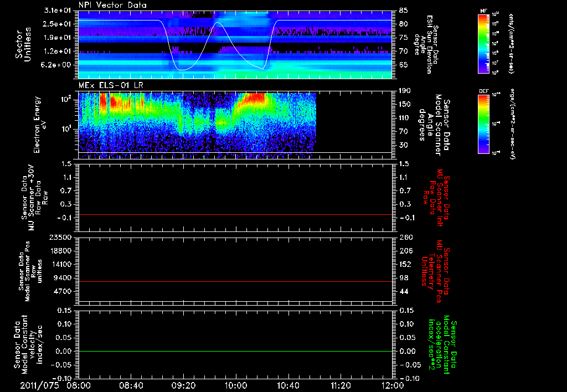The height and width of the screenshot is (392, 567).
Task: Click the 190 scanner angle tick label
Action: click(x=405, y=91)
